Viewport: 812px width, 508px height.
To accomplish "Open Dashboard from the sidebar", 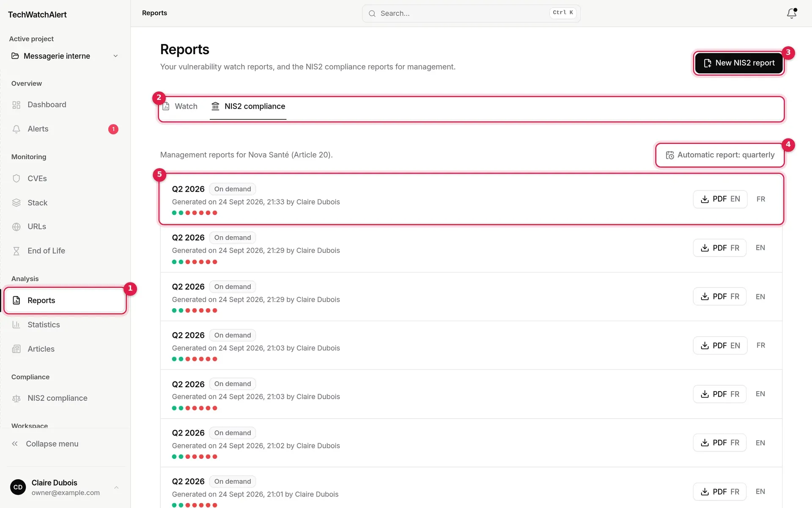I will click(x=65, y=105).
